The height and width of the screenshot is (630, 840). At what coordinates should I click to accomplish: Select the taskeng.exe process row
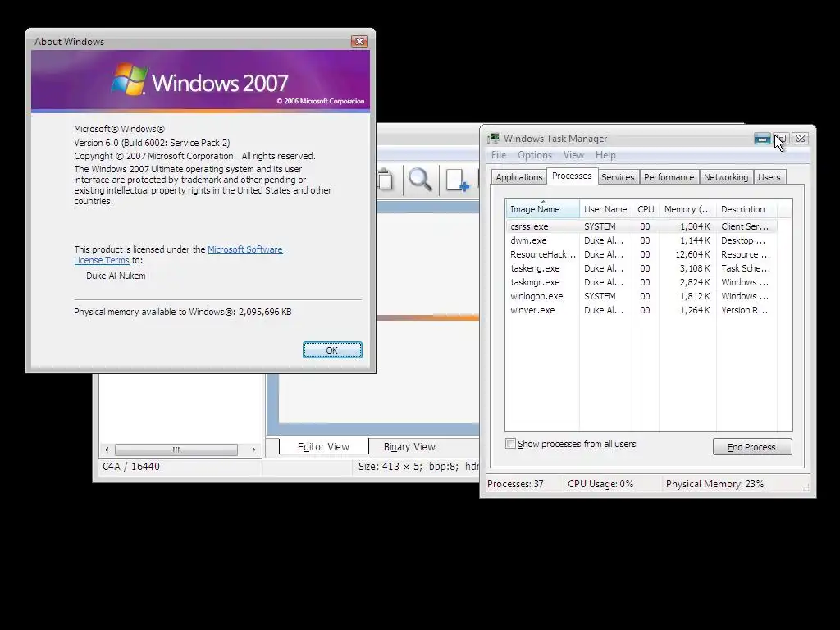(x=641, y=268)
